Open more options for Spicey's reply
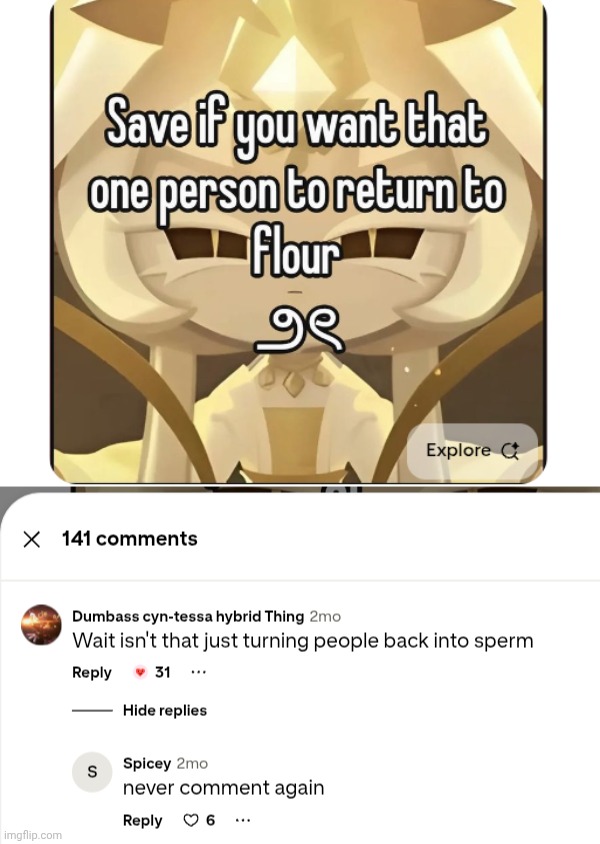 [x=243, y=820]
